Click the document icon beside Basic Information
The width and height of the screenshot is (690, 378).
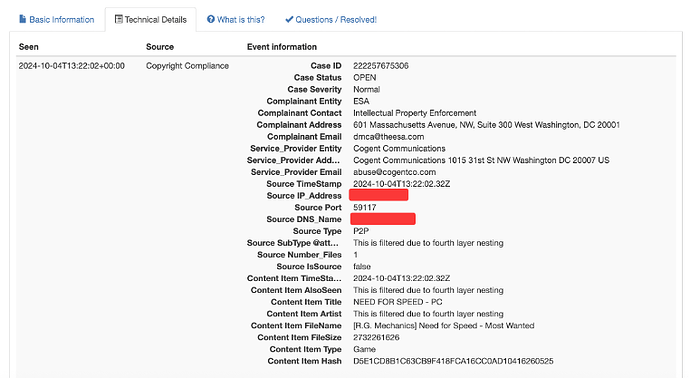(22, 19)
